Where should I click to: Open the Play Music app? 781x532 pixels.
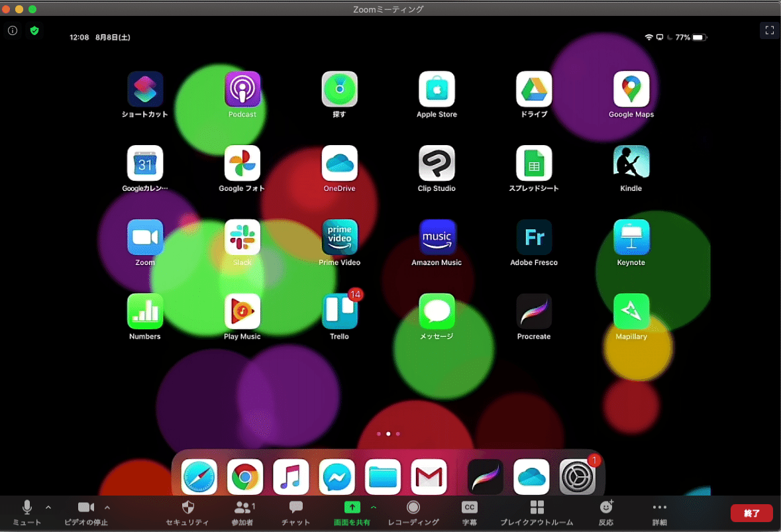pos(242,312)
